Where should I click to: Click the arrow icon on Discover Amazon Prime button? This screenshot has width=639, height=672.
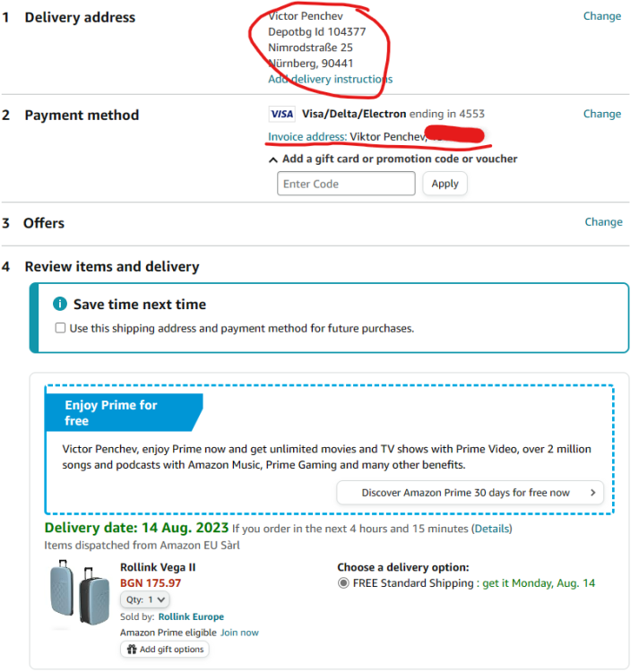pyautogui.click(x=592, y=493)
